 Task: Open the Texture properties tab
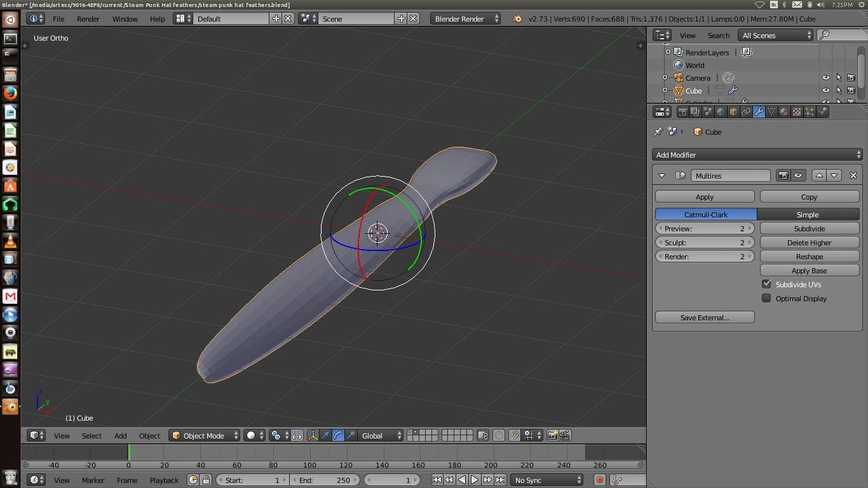coord(796,111)
